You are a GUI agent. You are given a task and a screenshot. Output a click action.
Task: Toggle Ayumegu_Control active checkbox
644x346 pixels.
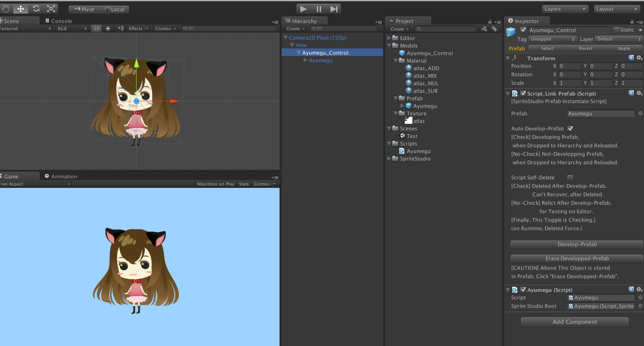point(523,30)
